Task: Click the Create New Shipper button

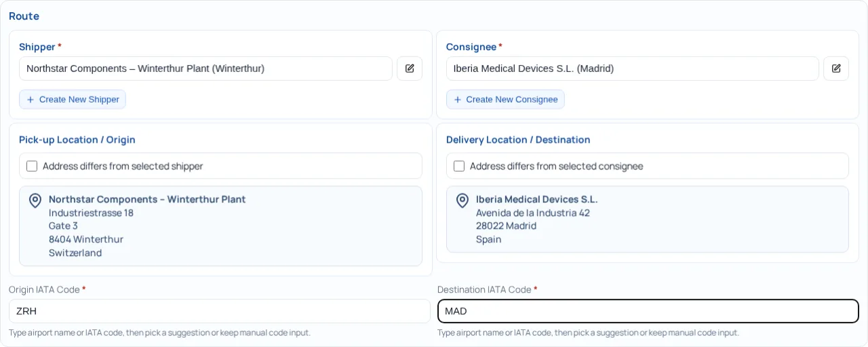Action: tap(73, 100)
